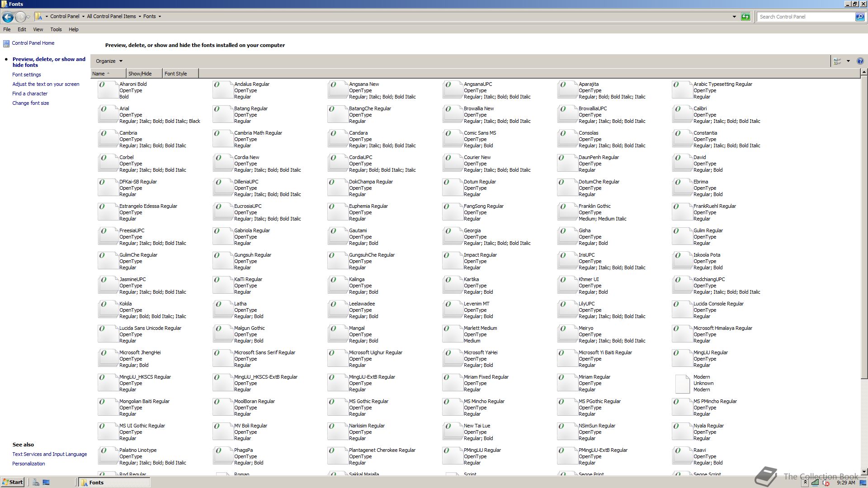This screenshot has height=488, width=868.
Task: Select the Palatino Linotype font icon
Action: (108, 456)
